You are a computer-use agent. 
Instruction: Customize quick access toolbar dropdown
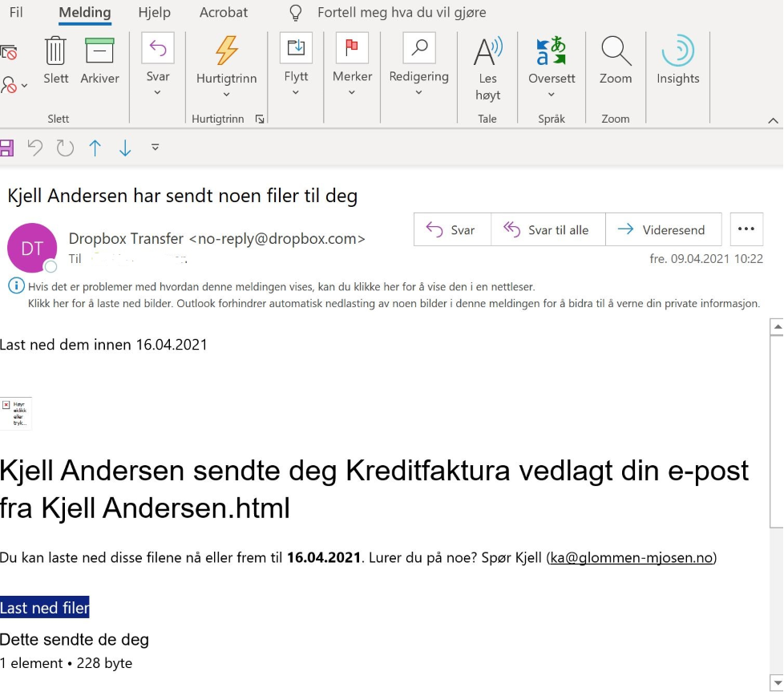[155, 148]
